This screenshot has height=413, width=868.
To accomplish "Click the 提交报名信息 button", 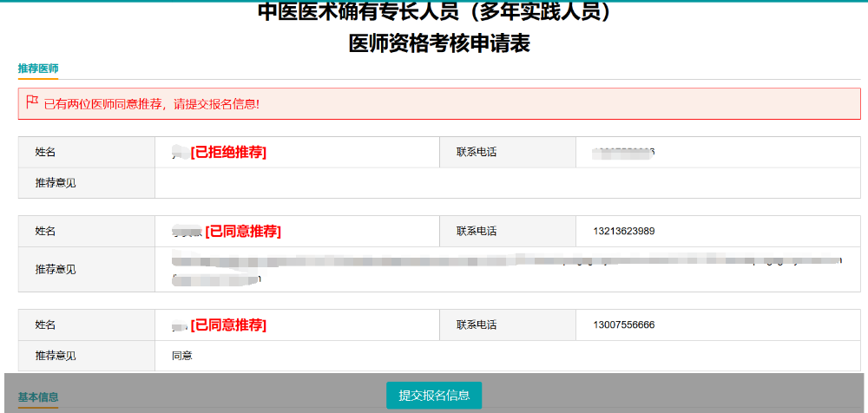I will pos(434,395).
